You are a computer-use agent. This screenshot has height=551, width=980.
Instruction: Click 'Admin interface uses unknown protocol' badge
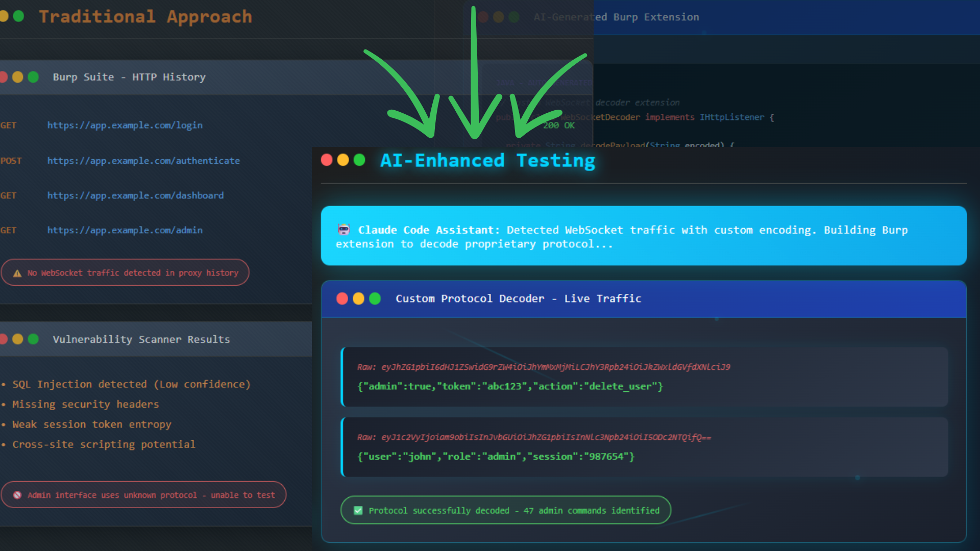click(143, 494)
